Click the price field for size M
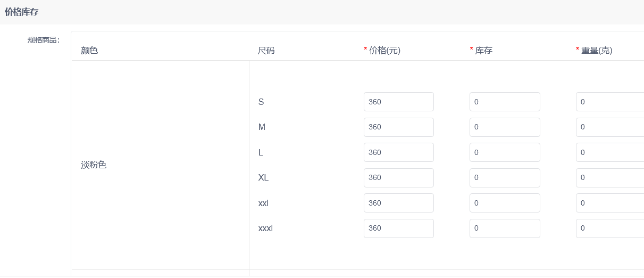This screenshot has height=278, width=644. tap(398, 127)
